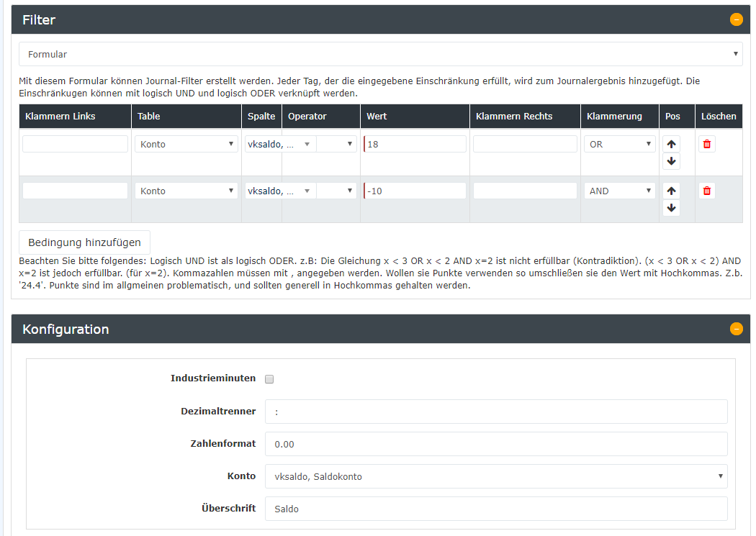Open the Formular dropdown

click(380, 54)
